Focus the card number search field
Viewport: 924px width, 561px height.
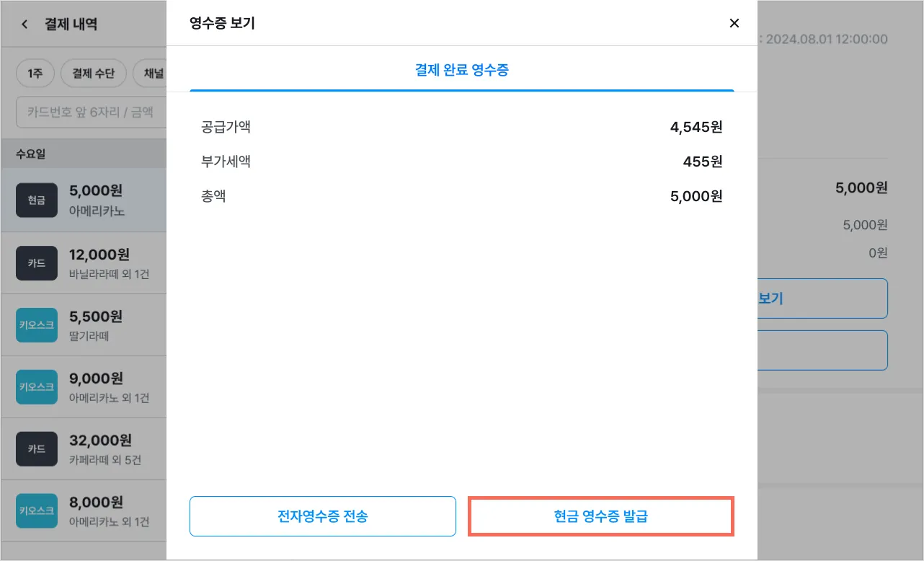coord(91,112)
